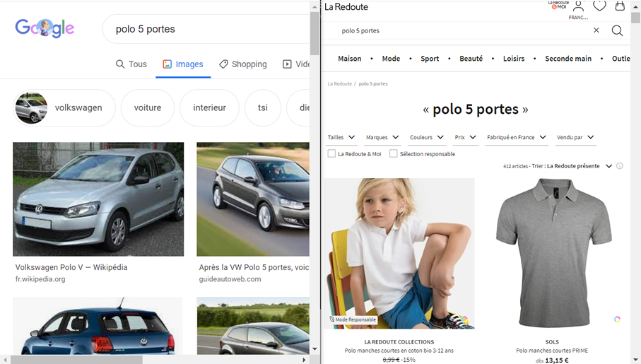
Task: Select the Images tab in Google
Action: (x=183, y=64)
